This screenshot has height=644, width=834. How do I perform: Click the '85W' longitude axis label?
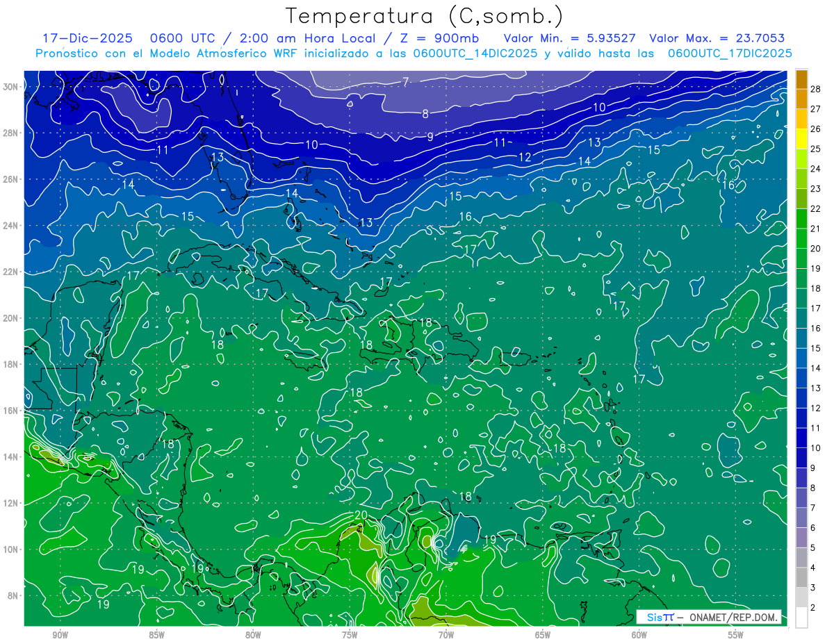(x=156, y=634)
